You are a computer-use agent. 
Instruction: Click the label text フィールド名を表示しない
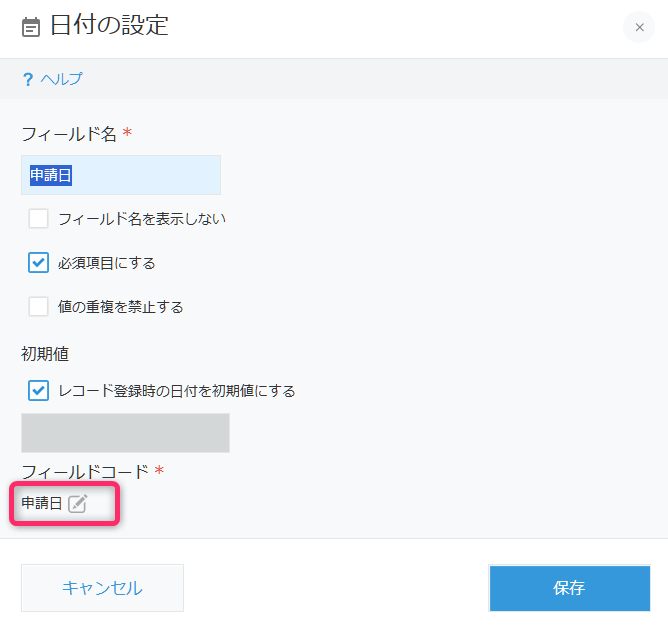pos(142,219)
